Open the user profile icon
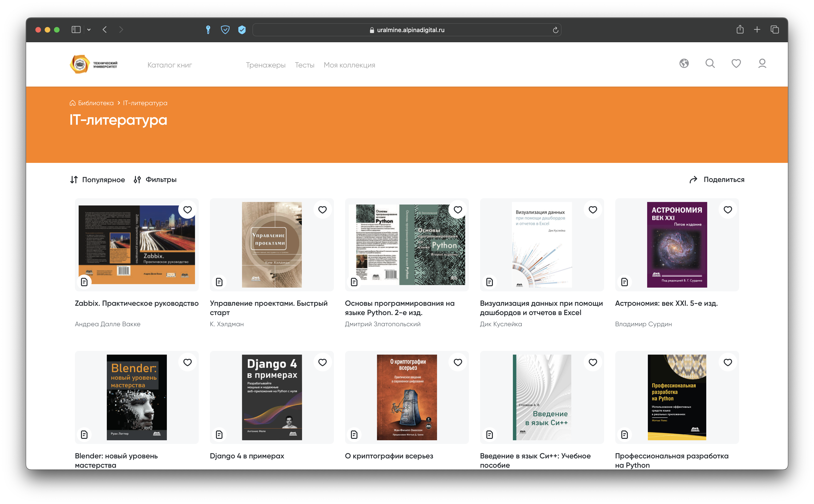 pos(762,63)
